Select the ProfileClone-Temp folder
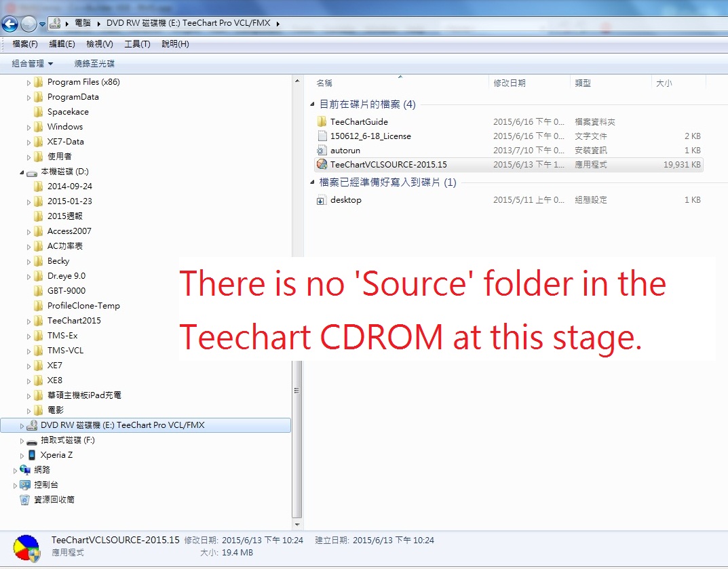 pos(83,305)
